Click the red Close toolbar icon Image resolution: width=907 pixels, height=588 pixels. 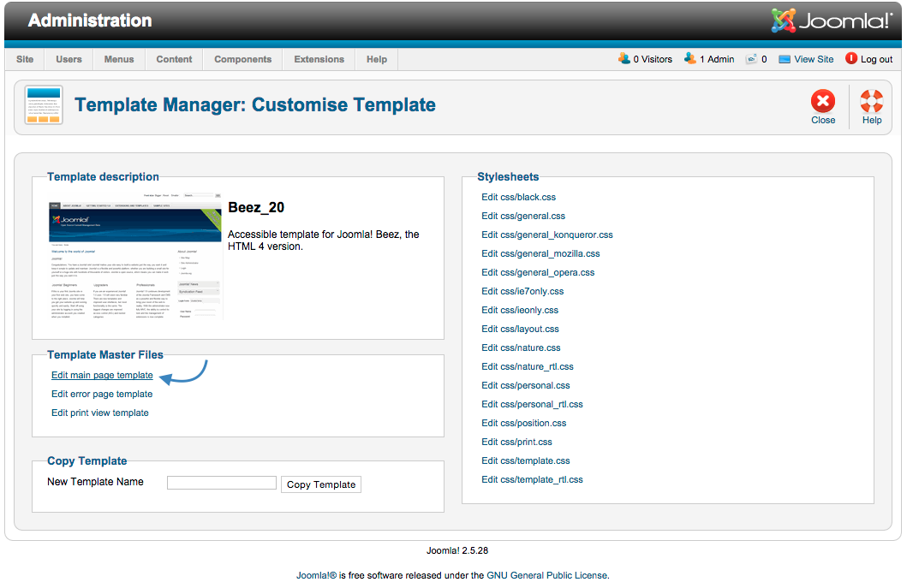pyautogui.click(x=822, y=101)
